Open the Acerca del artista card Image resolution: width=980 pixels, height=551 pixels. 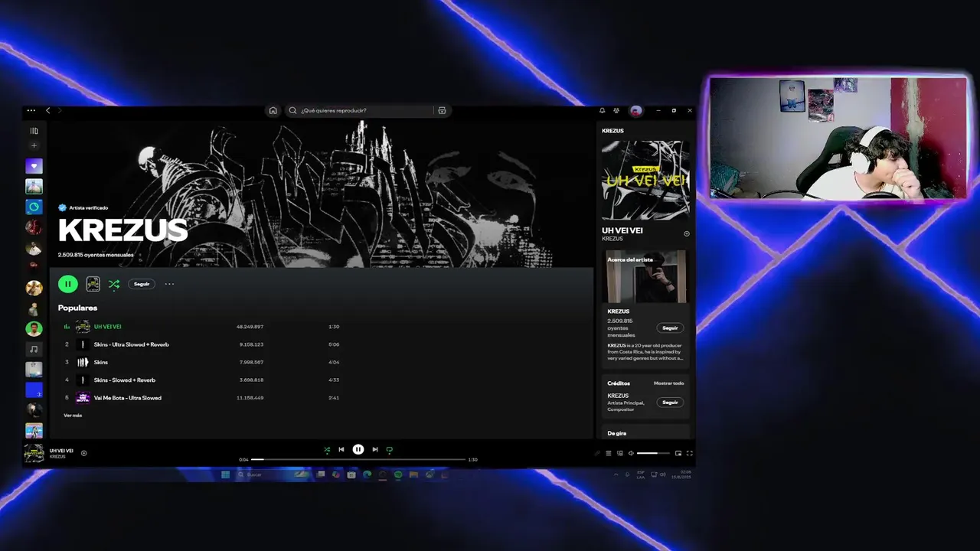coord(645,309)
